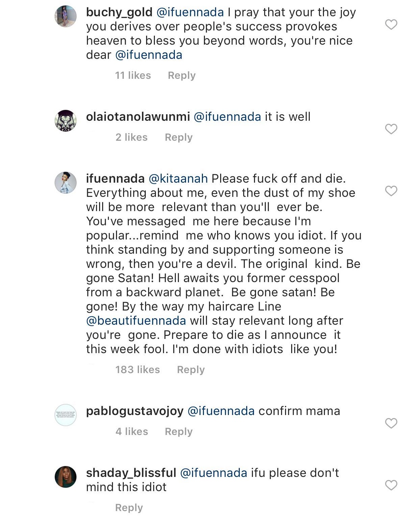Reply to ifuennada's 183-like comment

(191, 370)
